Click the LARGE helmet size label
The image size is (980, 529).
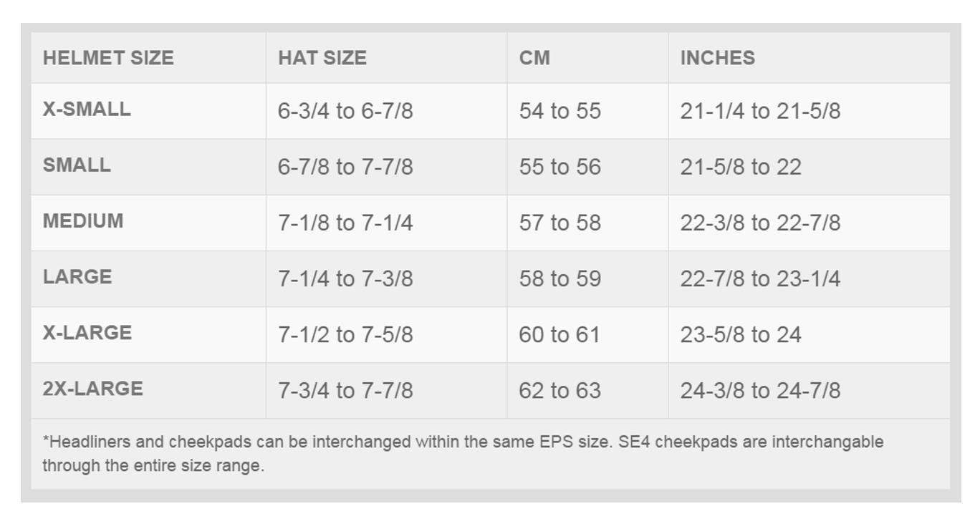coord(77,277)
